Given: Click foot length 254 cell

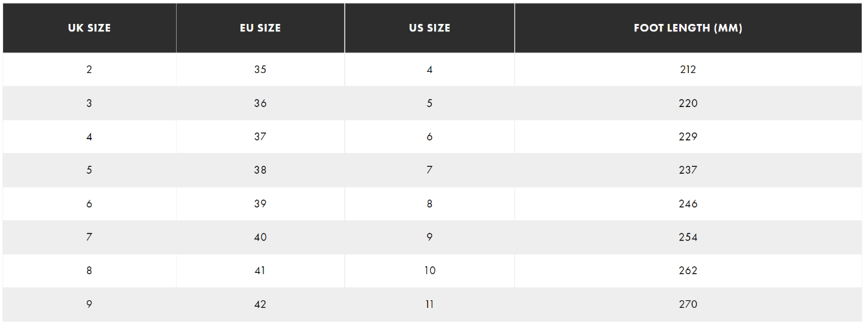Looking at the screenshot, I should coord(688,237).
